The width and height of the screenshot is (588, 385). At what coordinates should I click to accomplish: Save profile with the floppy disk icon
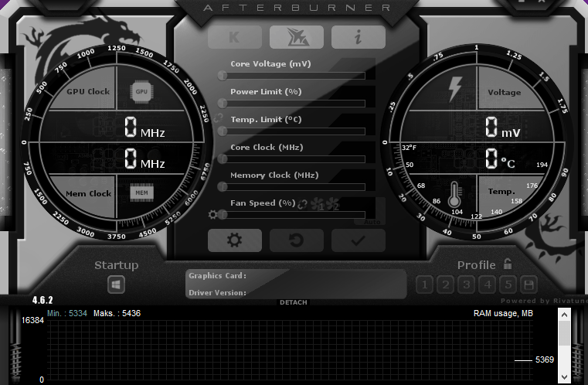[x=529, y=284]
